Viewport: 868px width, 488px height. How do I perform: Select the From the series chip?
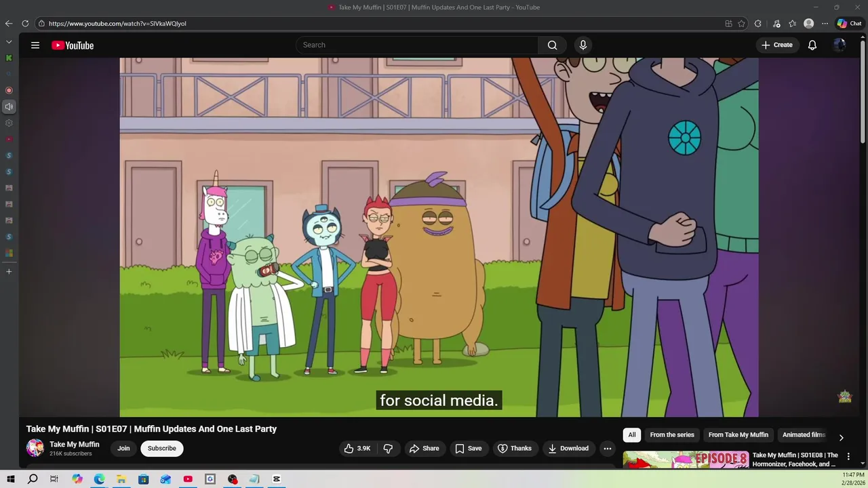tap(672, 435)
